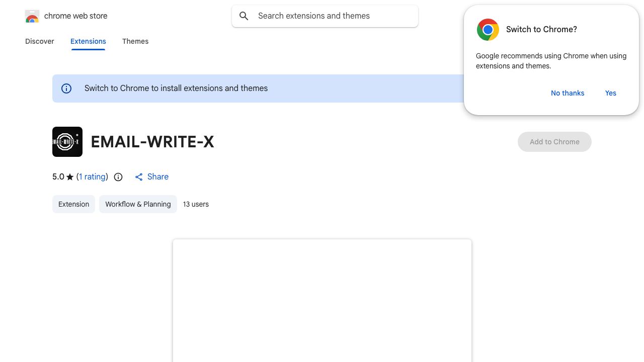Click the share icon beside Share
The image size is (644, 362).
[139, 177]
